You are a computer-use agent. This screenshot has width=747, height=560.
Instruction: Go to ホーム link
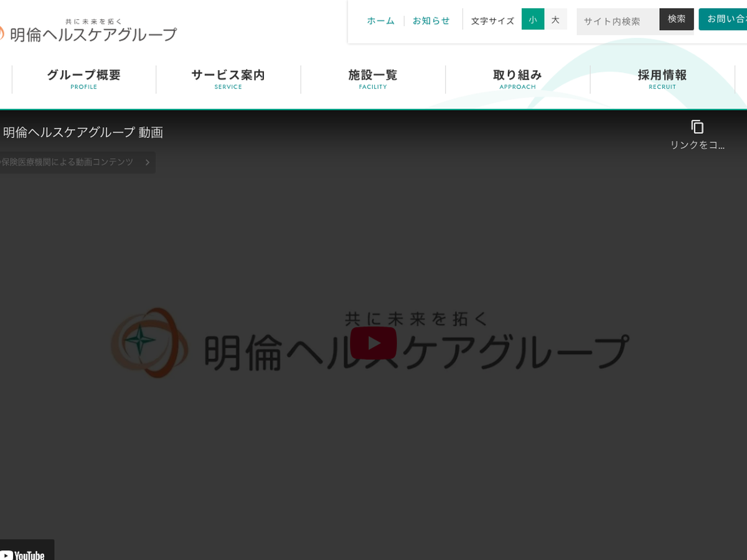pos(380,21)
